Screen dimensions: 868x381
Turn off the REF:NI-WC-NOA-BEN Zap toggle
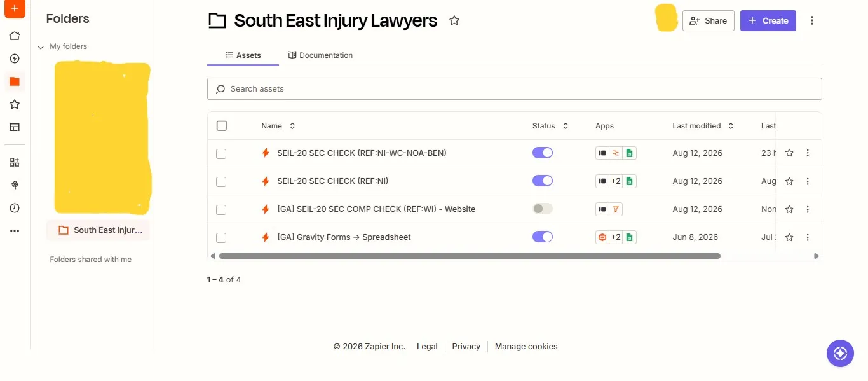(x=543, y=153)
